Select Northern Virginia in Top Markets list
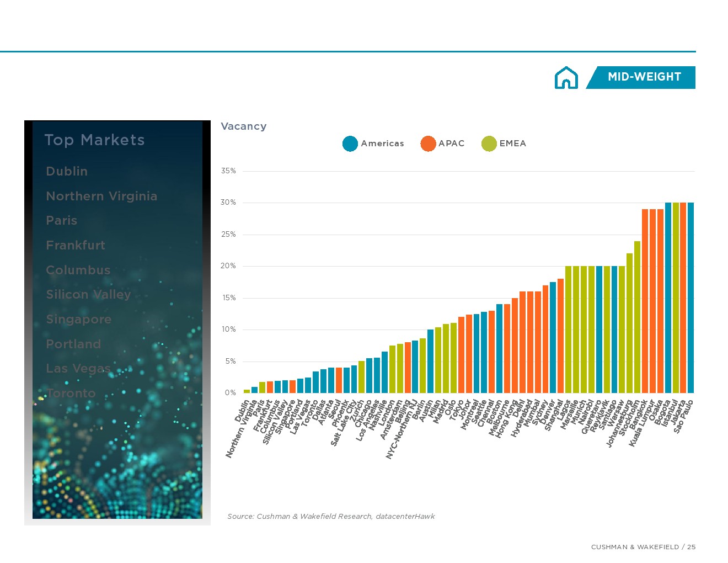 coord(101,196)
